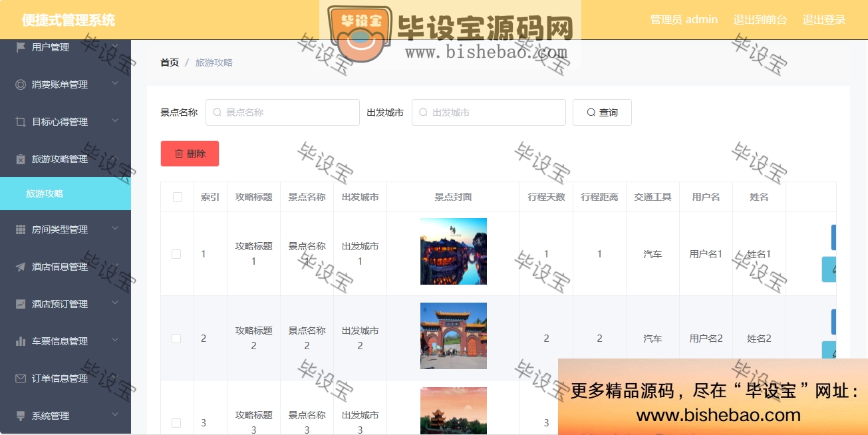Expand 车票信息管理 menu chevron
Image resolution: width=868 pixels, height=435 pixels.
pyautogui.click(x=115, y=340)
